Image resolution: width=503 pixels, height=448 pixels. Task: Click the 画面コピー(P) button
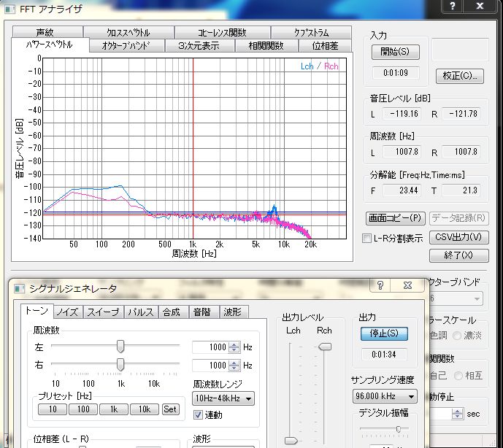tap(395, 218)
